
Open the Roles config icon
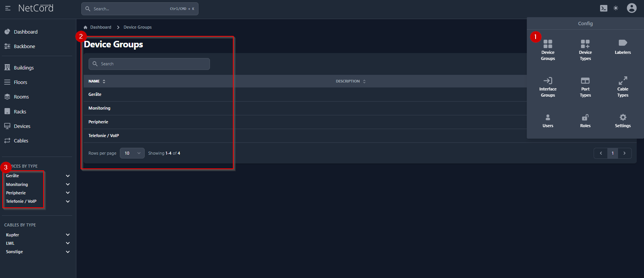tap(585, 120)
